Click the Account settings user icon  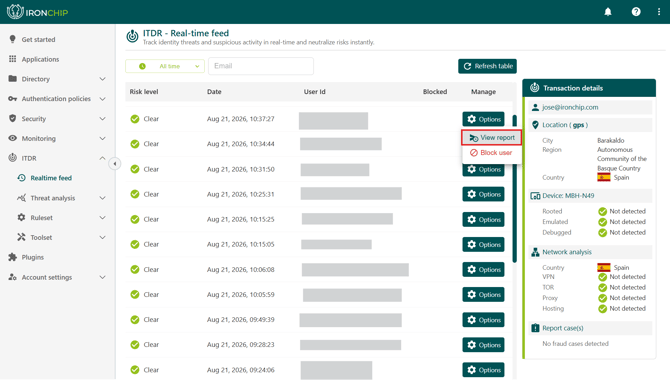pos(12,277)
